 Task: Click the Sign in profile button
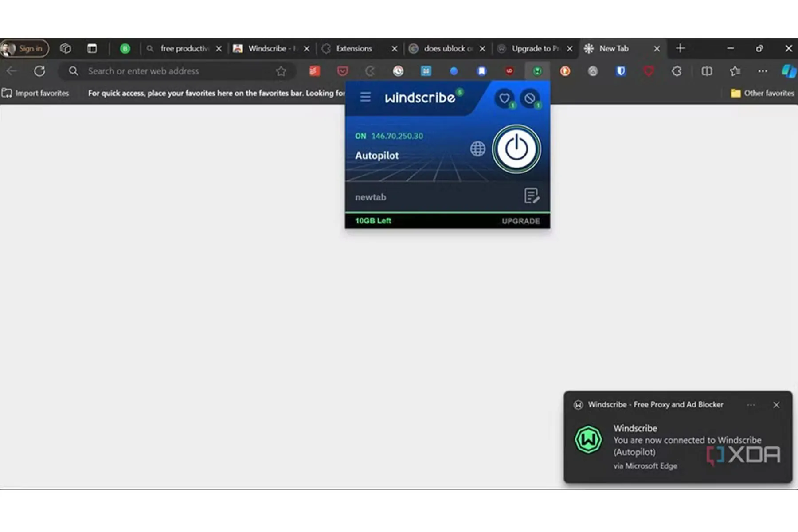point(25,49)
